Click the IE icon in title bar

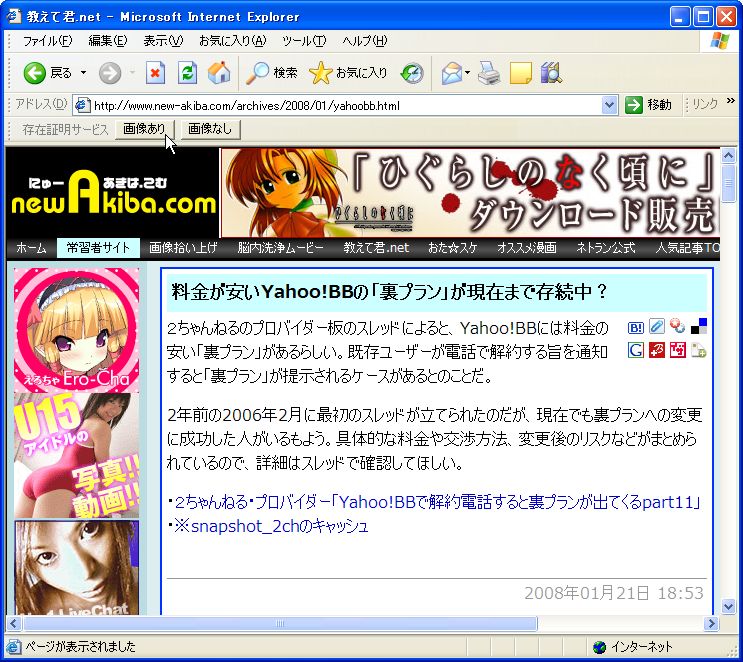(14, 16)
